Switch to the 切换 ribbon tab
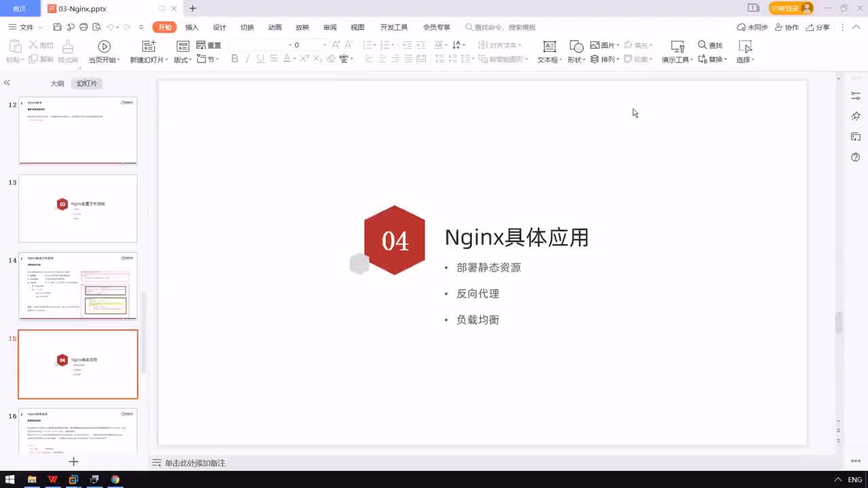This screenshot has width=868, height=488. [247, 27]
